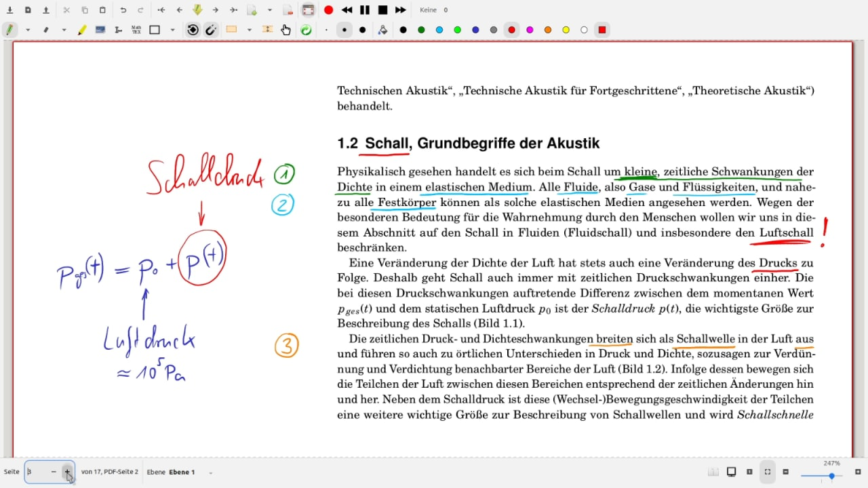868x488 pixels.
Task: Start audio recording with red record button
Action: [x=328, y=10]
